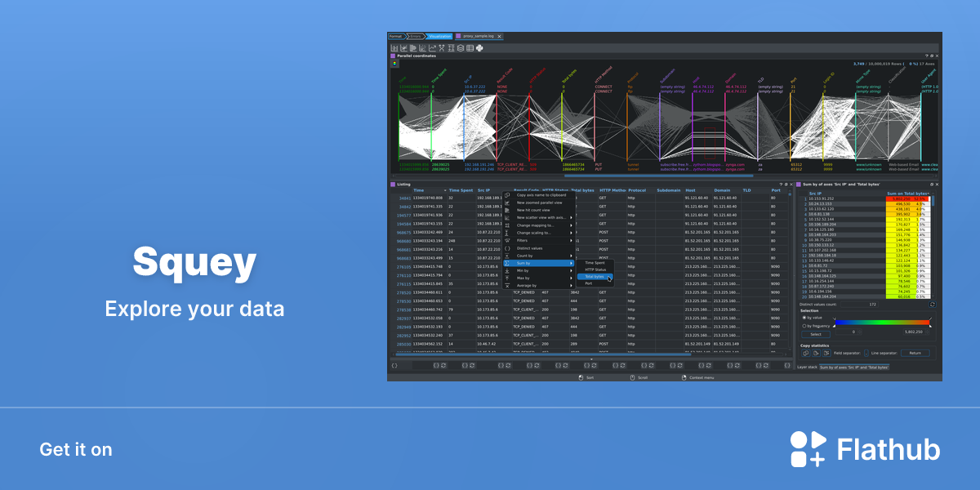The width and height of the screenshot is (980, 490).
Task: Go to the Errors breadcrumb step
Action: [416, 36]
